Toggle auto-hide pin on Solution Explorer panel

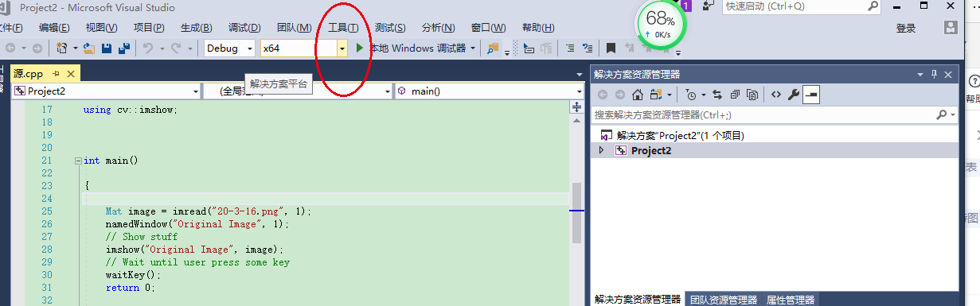(935, 74)
